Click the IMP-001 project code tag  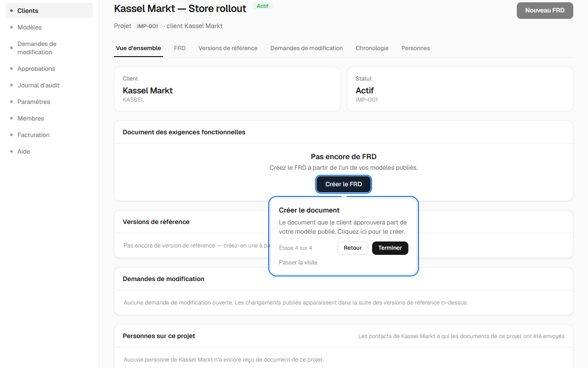(147, 26)
